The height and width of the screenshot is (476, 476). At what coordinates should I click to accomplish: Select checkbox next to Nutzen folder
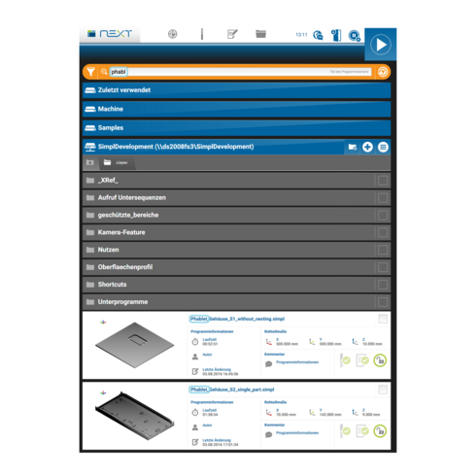383,250
